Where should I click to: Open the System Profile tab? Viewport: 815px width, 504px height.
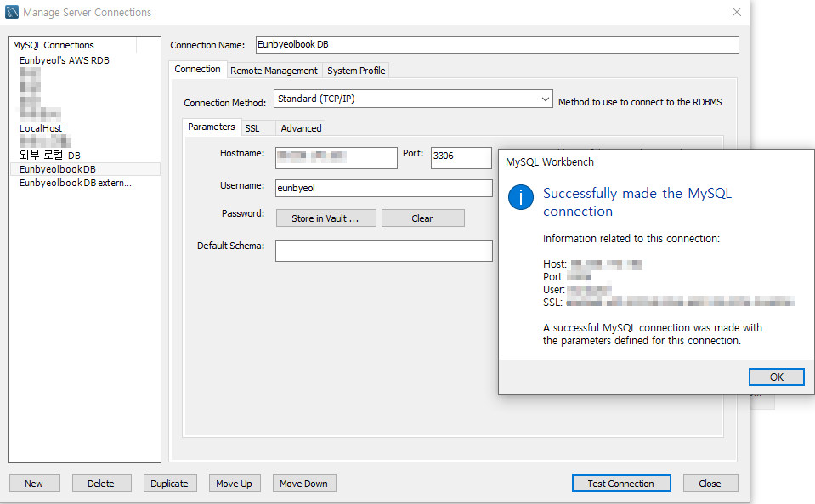[x=356, y=71]
